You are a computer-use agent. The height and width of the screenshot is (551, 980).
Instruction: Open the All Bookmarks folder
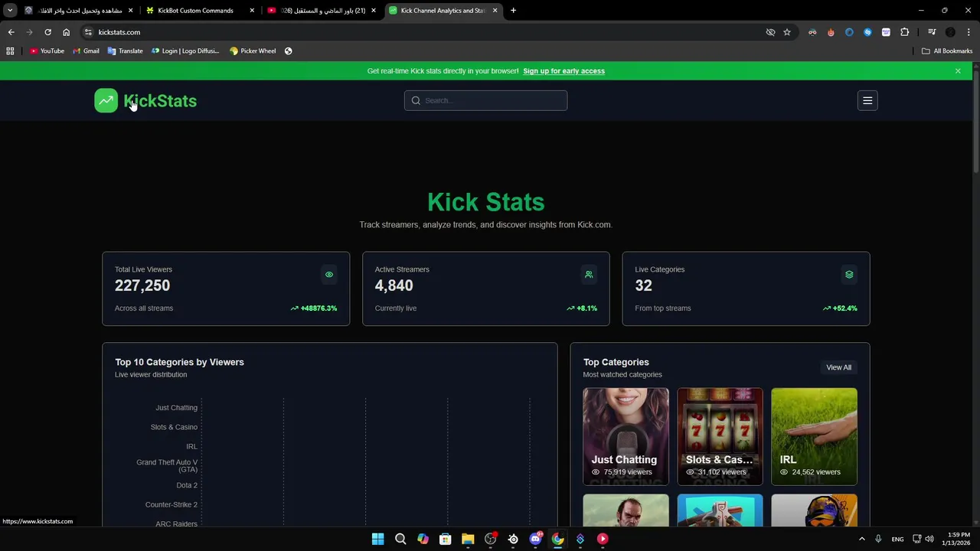click(x=947, y=51)
